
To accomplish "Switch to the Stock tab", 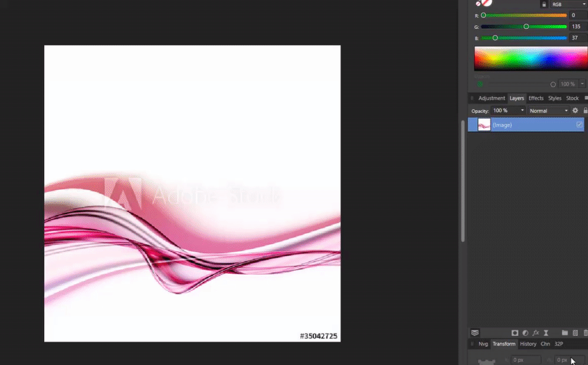I will pos(572,98).
